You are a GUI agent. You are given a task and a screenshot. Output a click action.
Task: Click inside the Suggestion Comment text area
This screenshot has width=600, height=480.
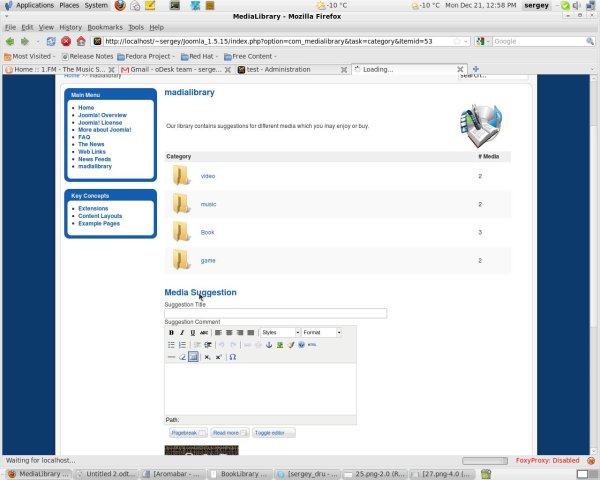[260, 389]
